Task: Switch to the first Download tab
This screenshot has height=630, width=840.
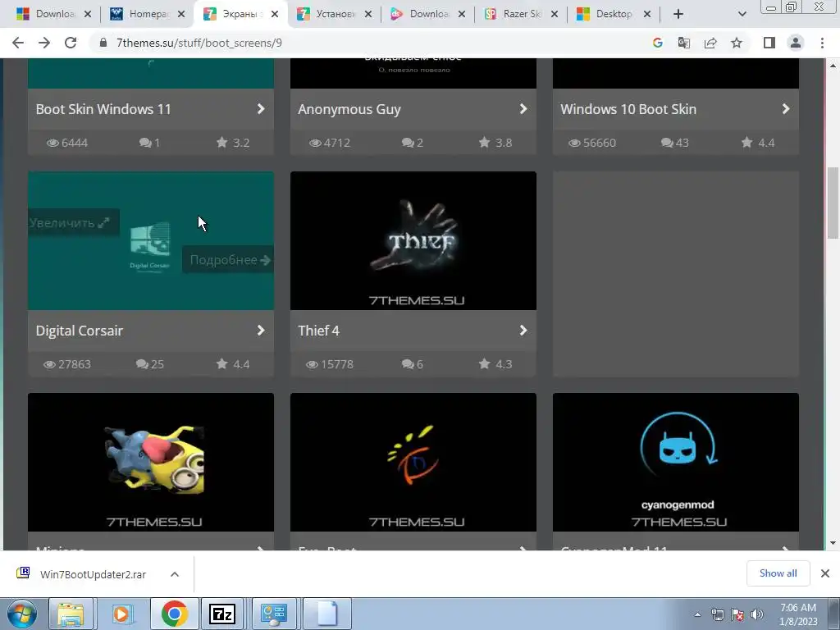Action: tap(53, 14)
